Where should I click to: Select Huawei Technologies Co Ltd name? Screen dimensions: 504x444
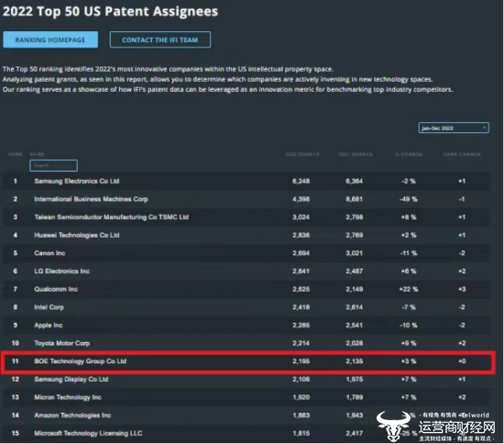(x=77, y=235)
